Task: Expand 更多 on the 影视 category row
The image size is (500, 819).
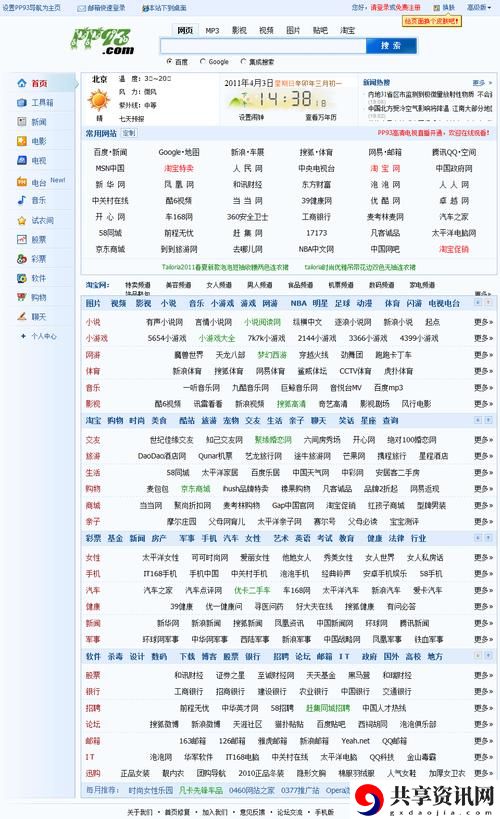Action: pyautogui.click(x=483, y=404)
